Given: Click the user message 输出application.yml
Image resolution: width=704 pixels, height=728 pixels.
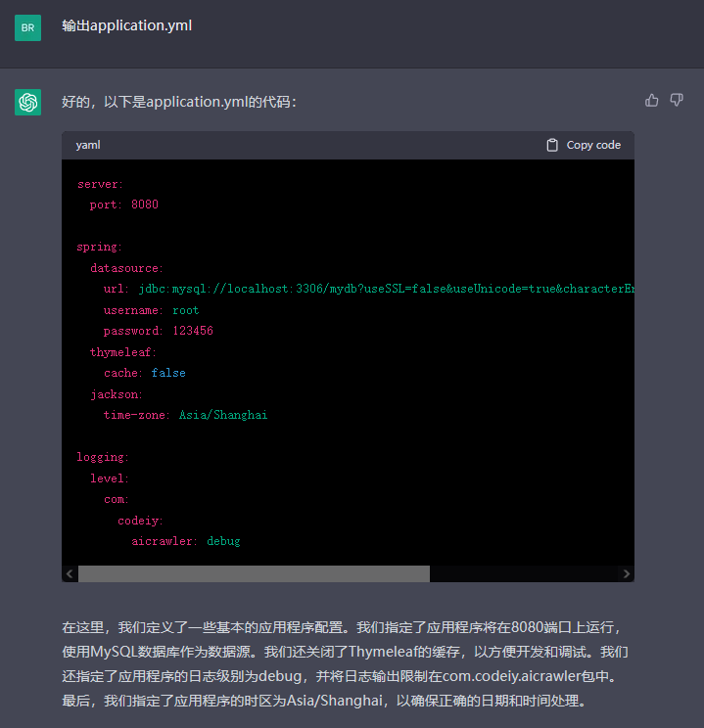Looking at the screenshot, I should click(x=127, y=25).
